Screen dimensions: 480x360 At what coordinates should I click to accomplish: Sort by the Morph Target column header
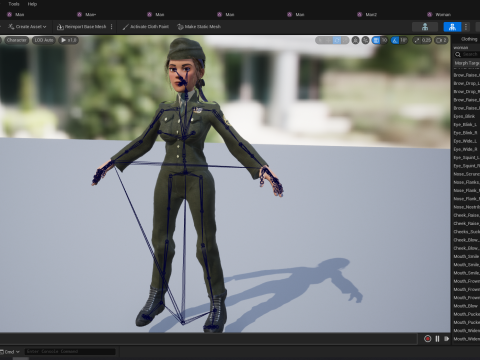pos(466,63)
